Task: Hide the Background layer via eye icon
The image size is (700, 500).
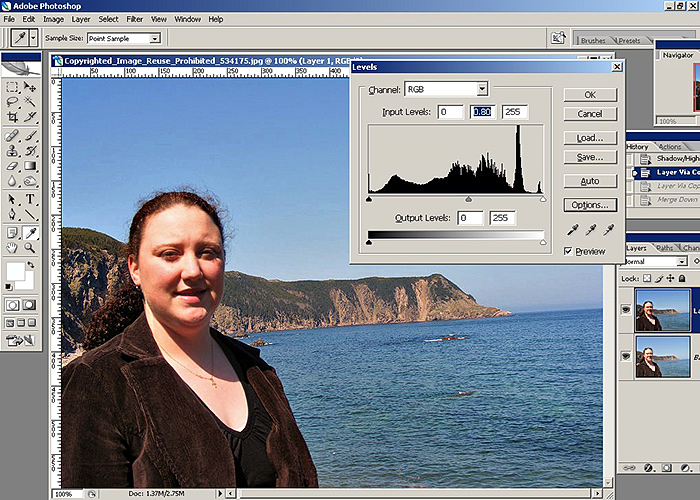Action: tap(626, 356)
